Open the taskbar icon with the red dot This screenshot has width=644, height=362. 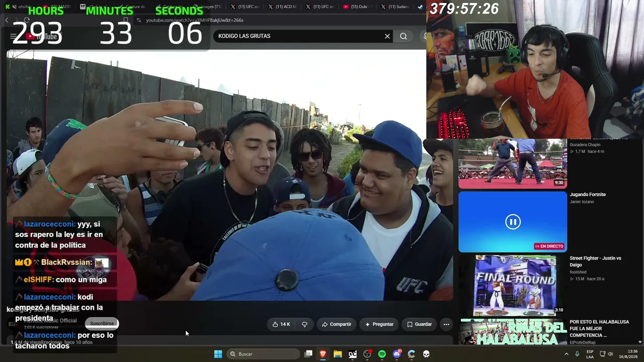[x=367, y=354]
